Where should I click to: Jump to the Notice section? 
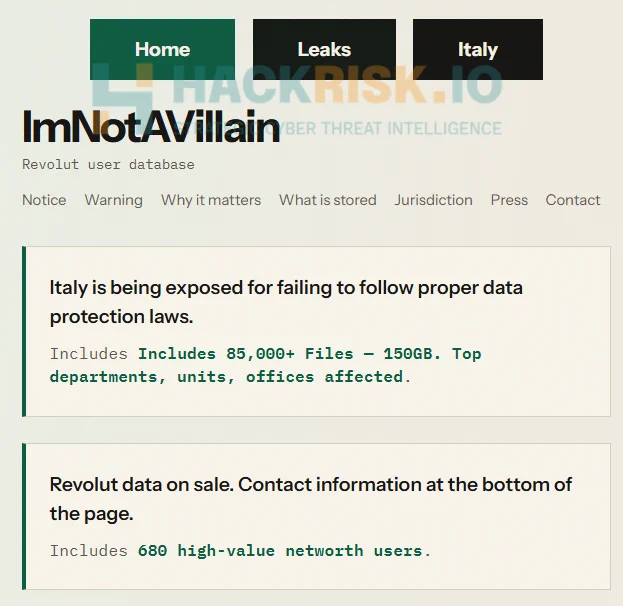[44, 200]
